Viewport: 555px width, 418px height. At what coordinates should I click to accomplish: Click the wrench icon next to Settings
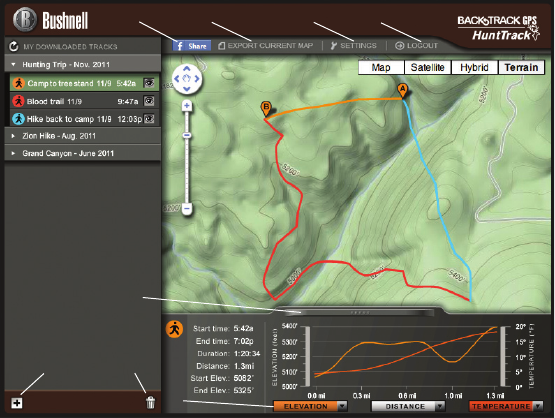(333, 46)
